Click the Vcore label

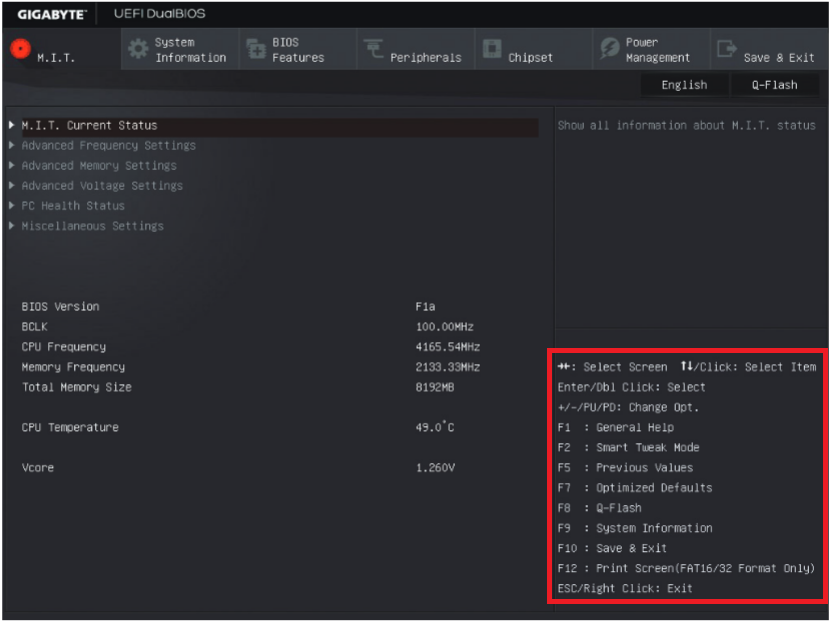point(38,468)
